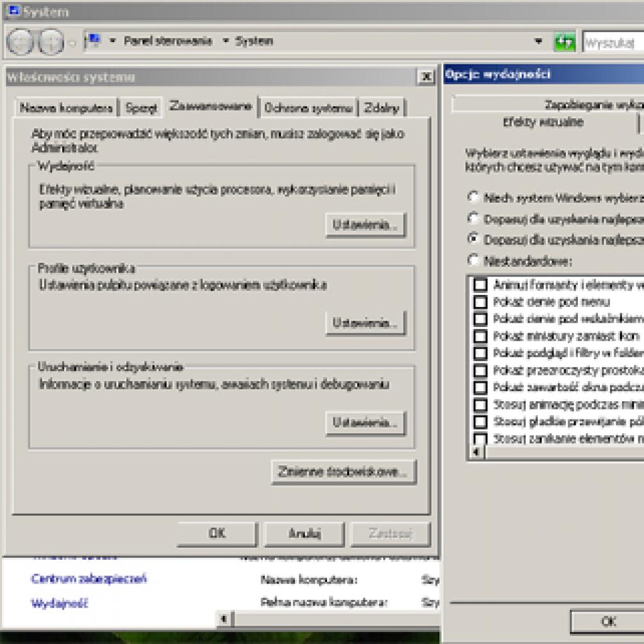Image resolution: width=644 pixels, height=644 pixels.
Task: Click left scroll arrow in System window
Action: (x=225, y=619)
